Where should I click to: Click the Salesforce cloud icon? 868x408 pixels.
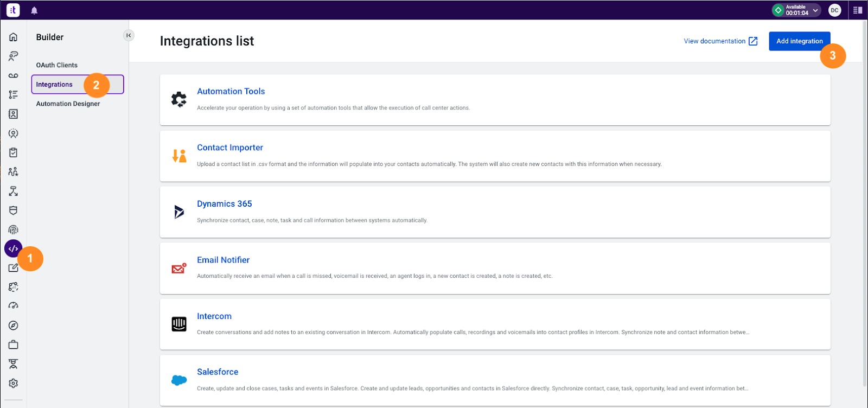click(179, 380)
